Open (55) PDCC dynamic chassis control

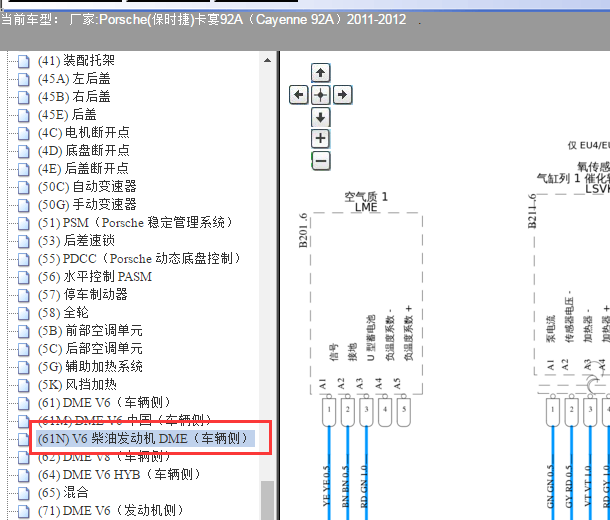click(x=139, y=259)
